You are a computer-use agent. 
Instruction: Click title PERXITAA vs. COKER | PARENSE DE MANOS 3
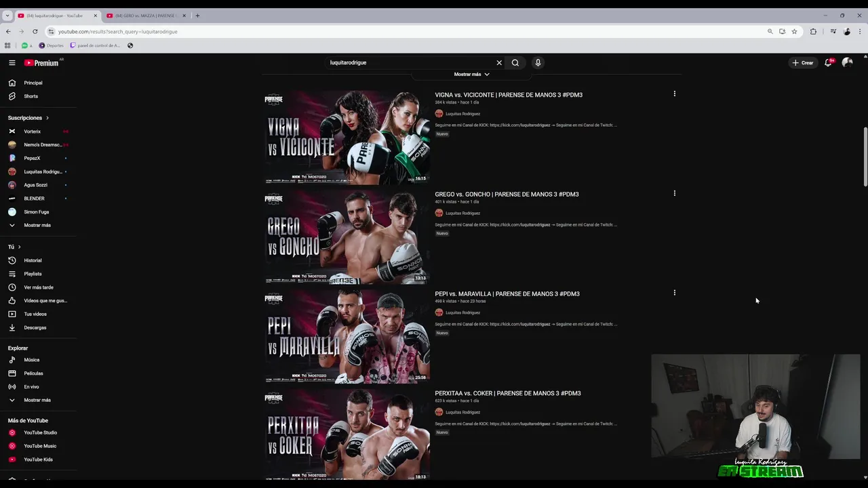[x=508, y=393]
